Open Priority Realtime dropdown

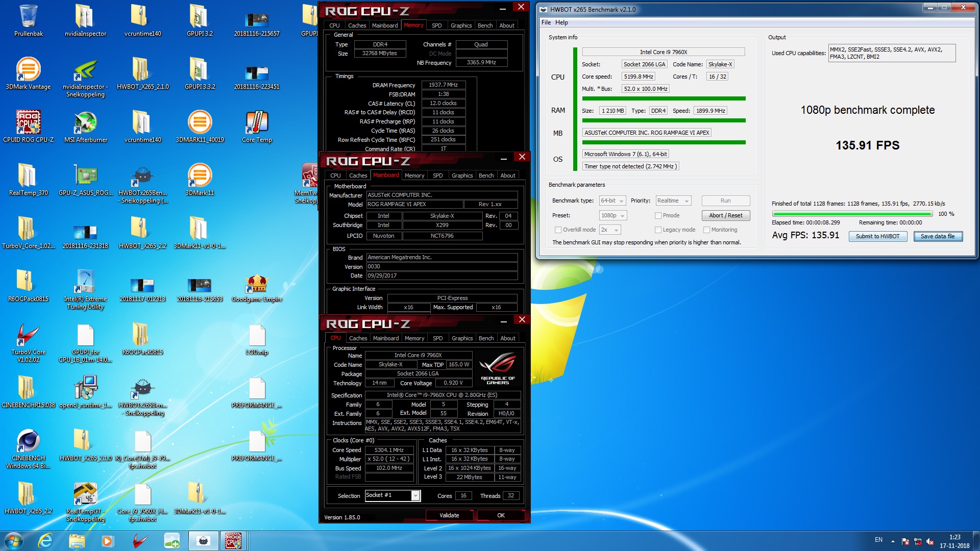point(673,201)
